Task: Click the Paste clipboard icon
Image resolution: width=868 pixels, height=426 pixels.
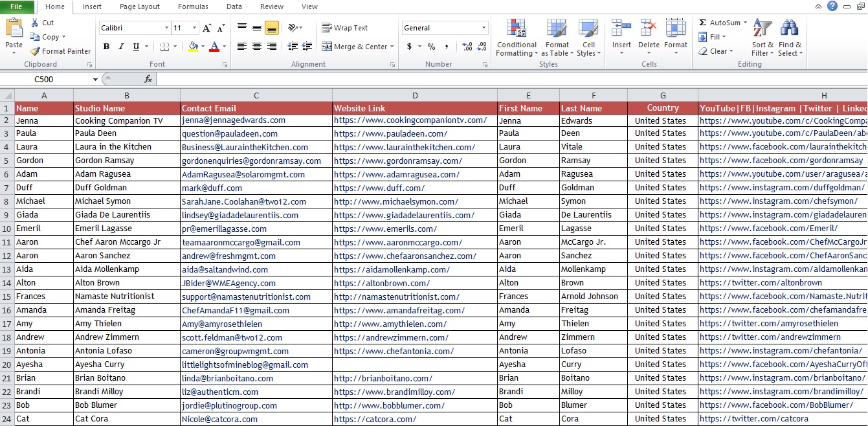Action: (x=14, y=28)
